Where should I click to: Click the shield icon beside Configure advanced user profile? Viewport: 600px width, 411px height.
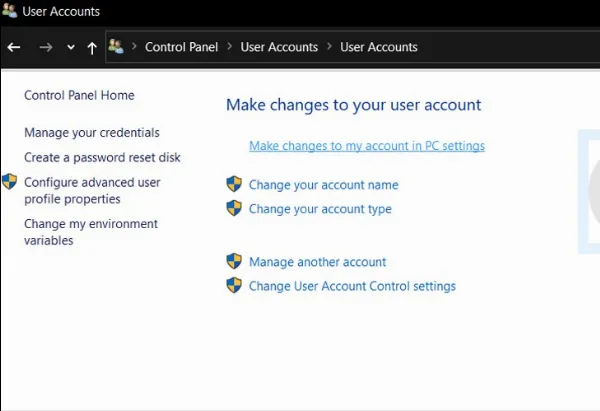10,182
